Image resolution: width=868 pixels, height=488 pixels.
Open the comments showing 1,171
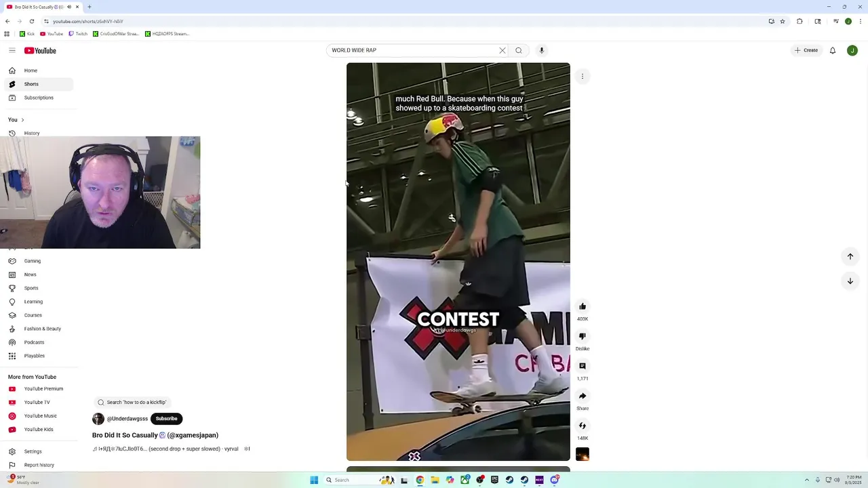pyautogui.click(x=583, y=366)
